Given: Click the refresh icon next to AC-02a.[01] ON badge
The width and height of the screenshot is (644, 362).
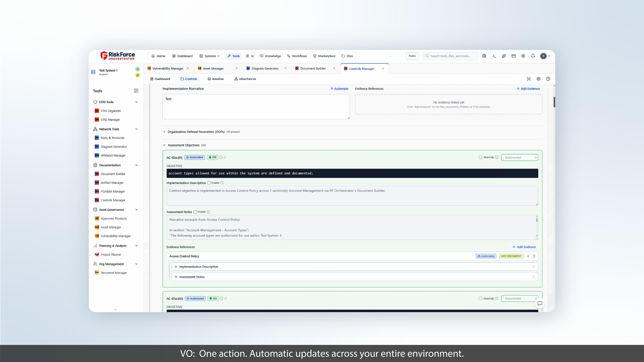Looking at the screenshot, I should tap(225, 157).
